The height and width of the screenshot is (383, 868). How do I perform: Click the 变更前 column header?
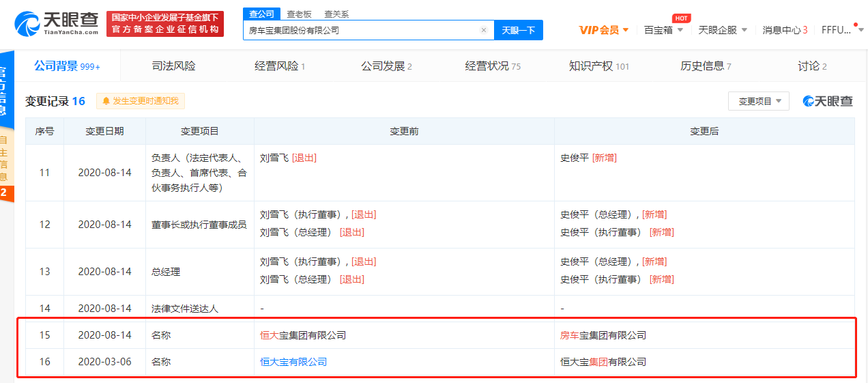click(404, 131)
